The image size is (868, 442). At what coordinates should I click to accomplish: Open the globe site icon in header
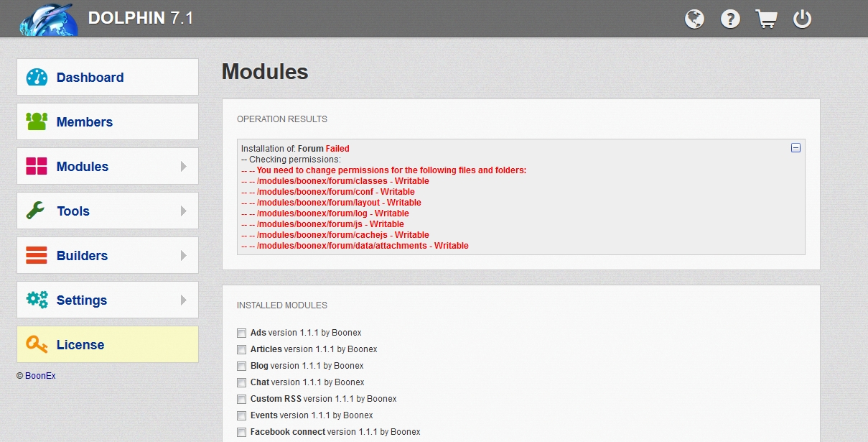[694, 19]
